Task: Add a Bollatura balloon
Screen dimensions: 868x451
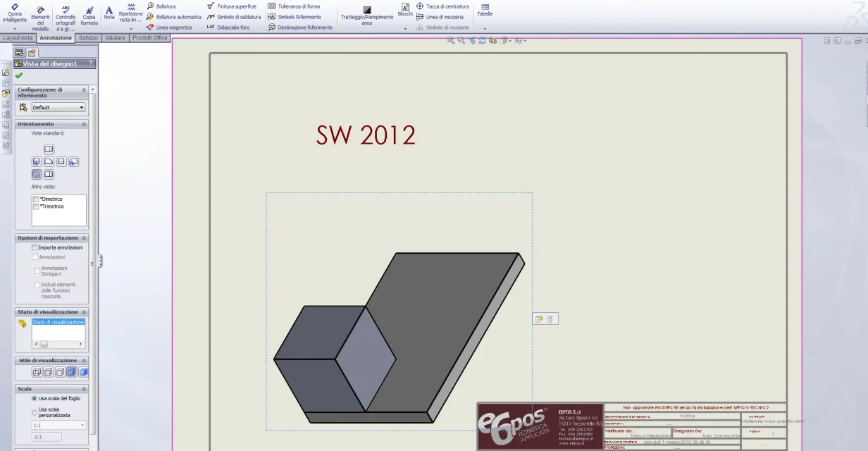Action: (x=161, y=6)
